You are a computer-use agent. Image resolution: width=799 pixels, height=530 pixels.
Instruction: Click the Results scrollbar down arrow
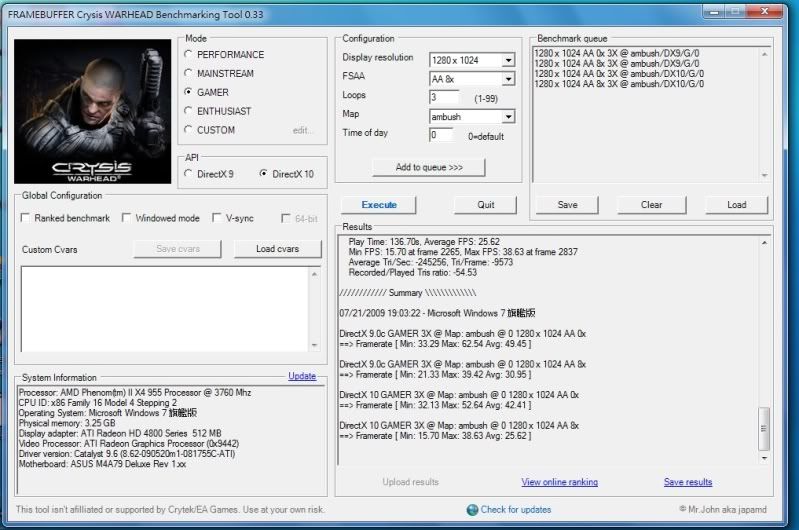point(764,458)
